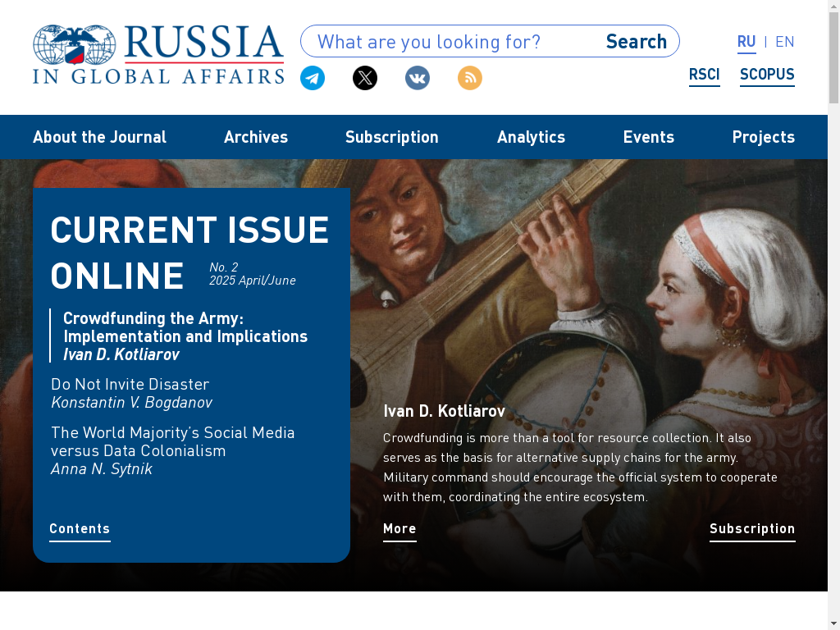Click the 'Crowdfunding is more than a tool' summary
840x630 pixels.
(580, 467)
